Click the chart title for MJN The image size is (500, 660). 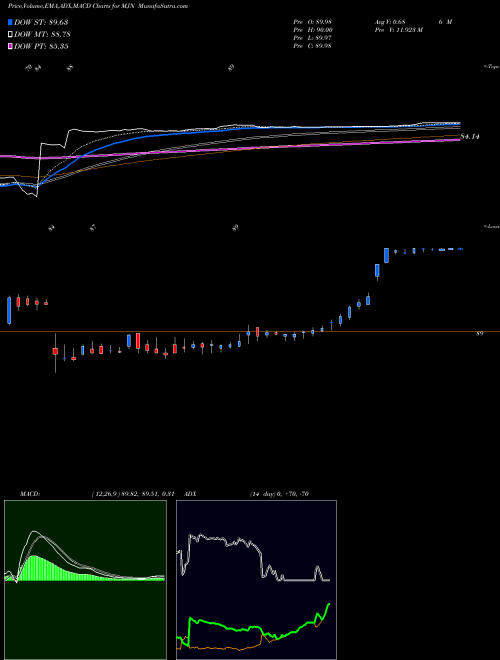pos(98,6)
